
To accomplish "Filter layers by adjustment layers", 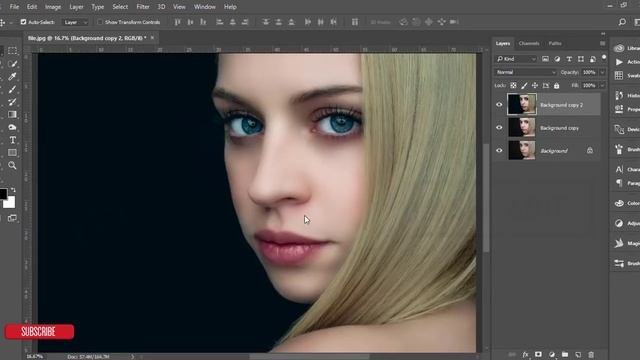I will (x=557, y=59).
